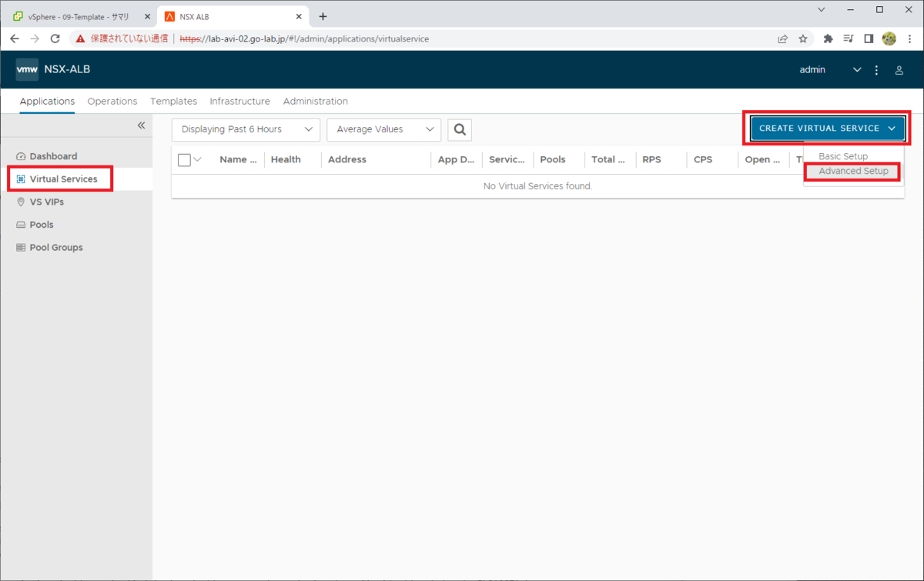The image size is (924, 581).
Task: Open Pools in sidebar
Action: point(76,225)
